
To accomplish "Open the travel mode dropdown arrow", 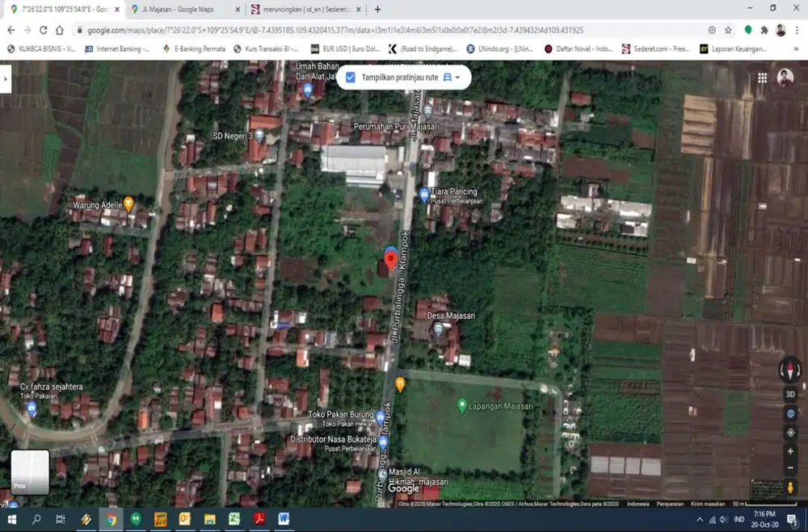I will point(457,77).
